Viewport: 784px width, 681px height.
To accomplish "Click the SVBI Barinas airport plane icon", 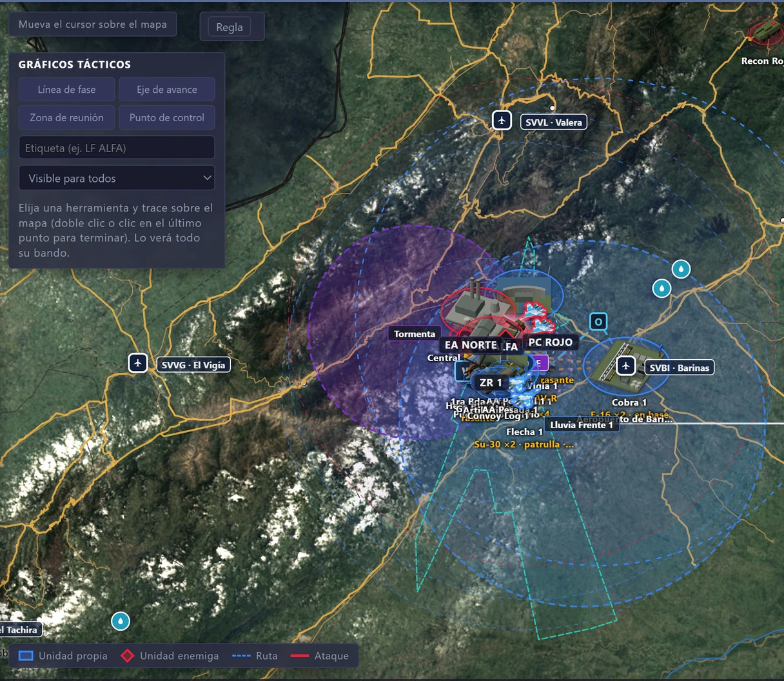I will (625, 366).
